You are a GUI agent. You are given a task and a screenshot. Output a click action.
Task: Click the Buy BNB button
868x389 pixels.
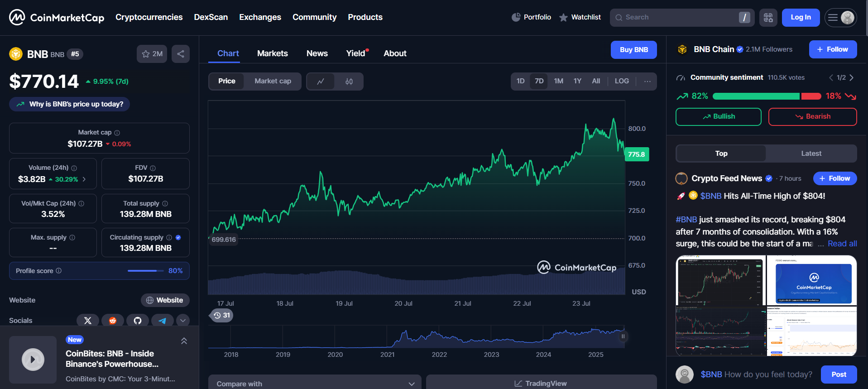pyautogui.click(x=634, y=50)
